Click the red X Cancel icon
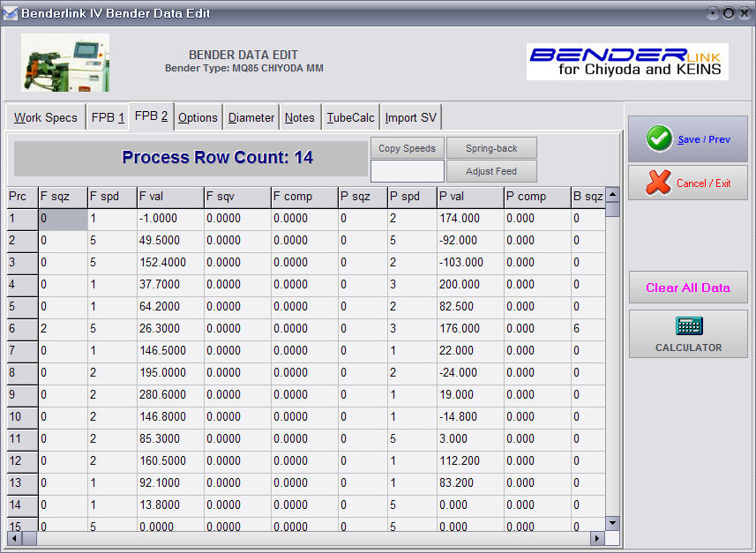Viewport: 756px width, 553px height. point(658,183)
